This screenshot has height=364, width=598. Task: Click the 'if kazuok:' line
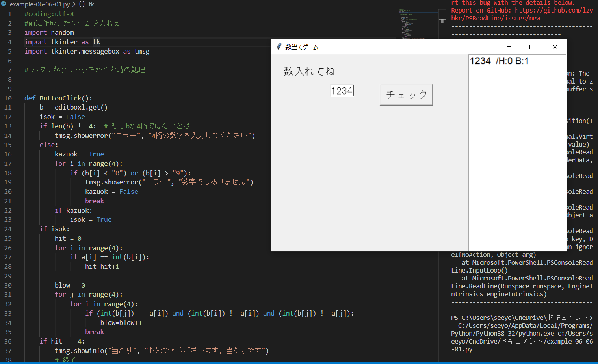(74, 210)
